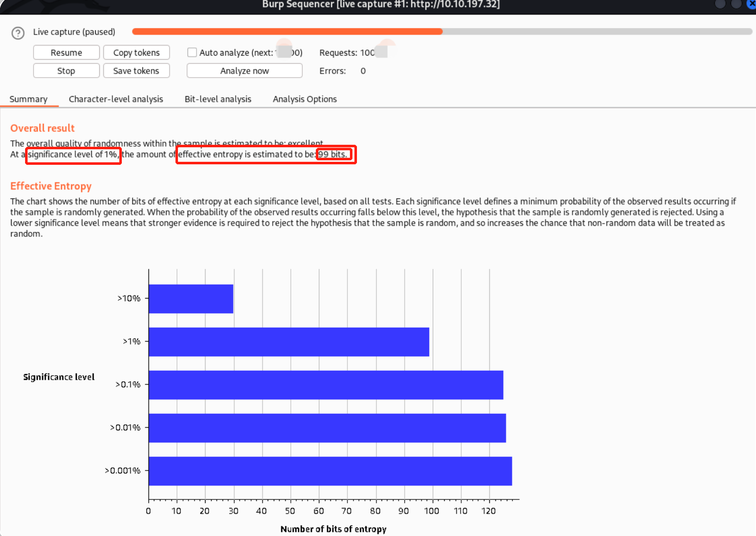Click the highlighted 99 bits text
This screenshot has height=536, width=756.
pos(333,154)
